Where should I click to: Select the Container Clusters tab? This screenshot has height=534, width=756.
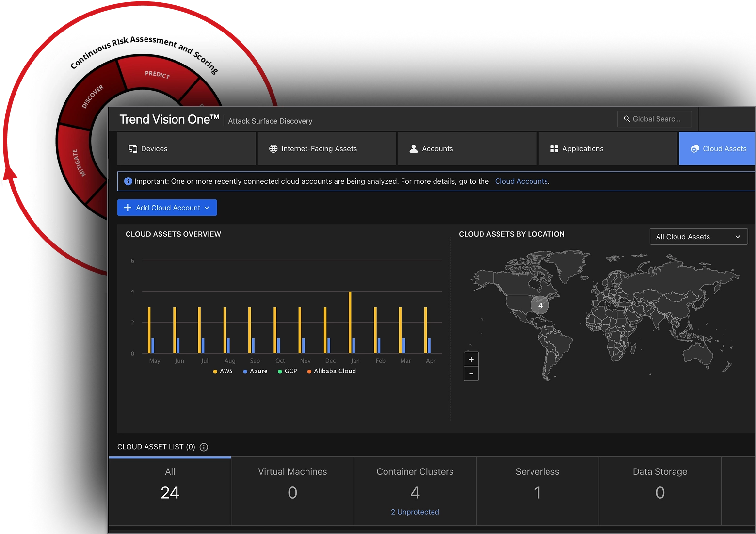(415, 491)
